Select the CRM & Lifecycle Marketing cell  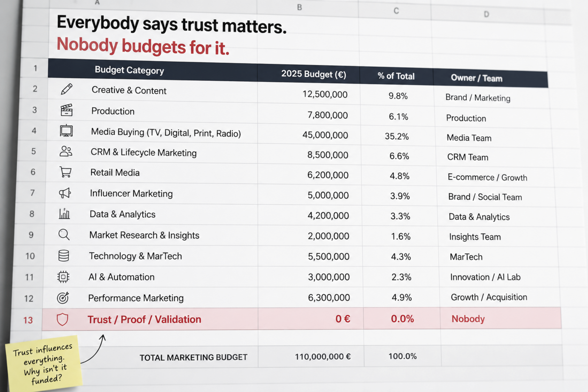click(x=152, y=152)
